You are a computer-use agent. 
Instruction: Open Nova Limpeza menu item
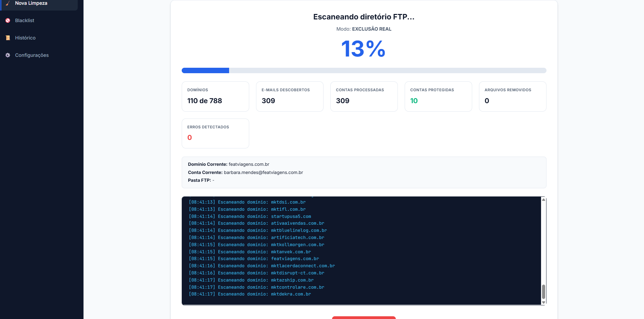(x=39, y=3)
